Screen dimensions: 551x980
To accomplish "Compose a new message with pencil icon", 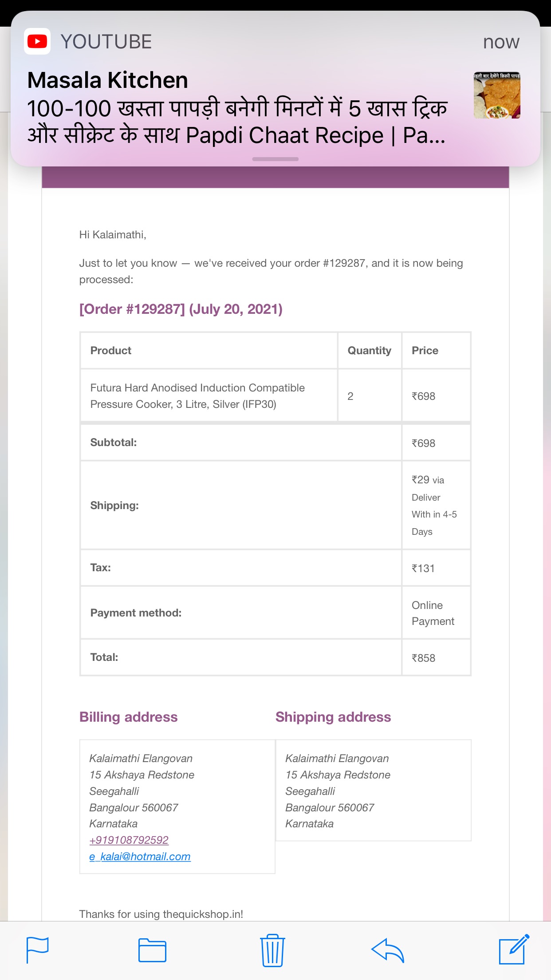I will [x=514, y=949].
